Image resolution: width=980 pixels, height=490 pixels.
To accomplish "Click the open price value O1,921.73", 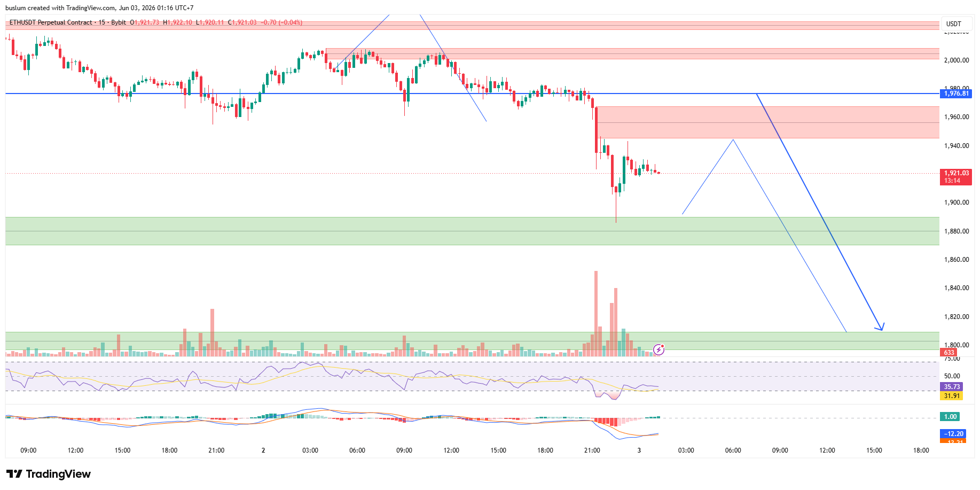I will 145,22.
